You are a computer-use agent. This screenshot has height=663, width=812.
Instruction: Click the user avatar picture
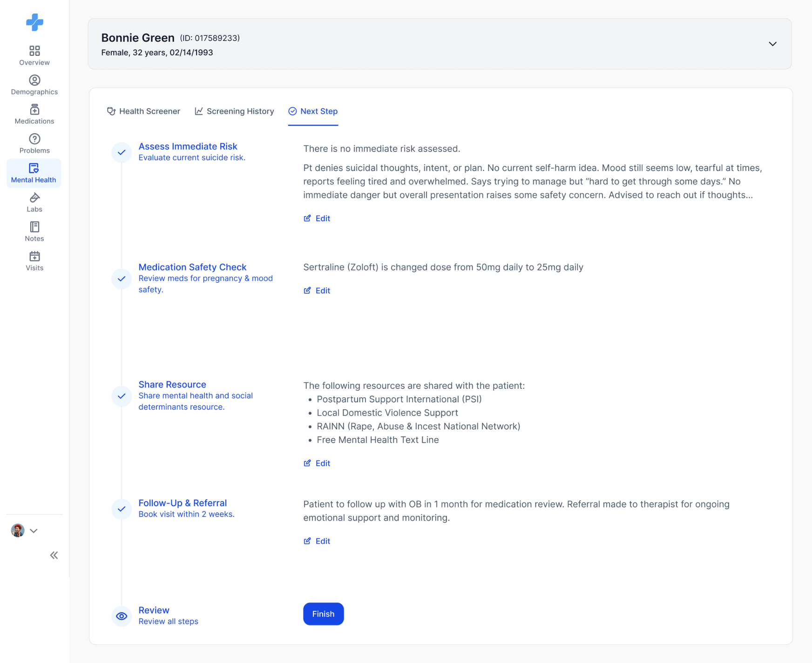coord(18,530)
